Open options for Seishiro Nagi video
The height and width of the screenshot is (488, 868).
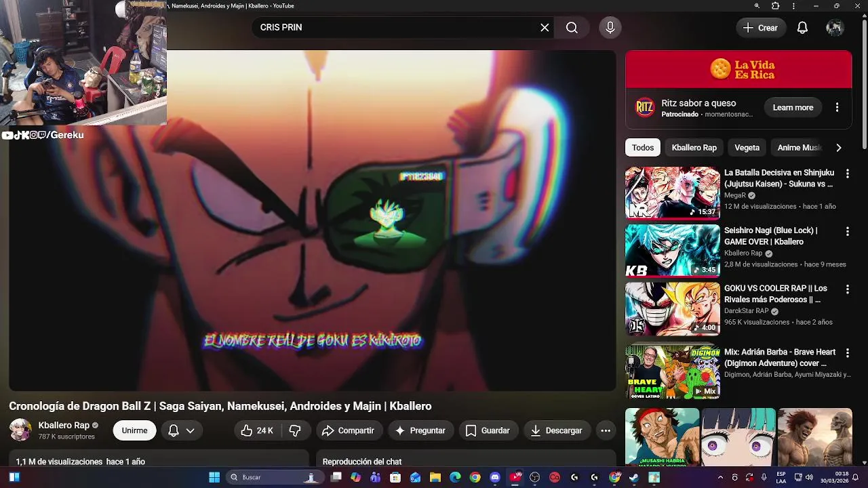tap(847, 231)
